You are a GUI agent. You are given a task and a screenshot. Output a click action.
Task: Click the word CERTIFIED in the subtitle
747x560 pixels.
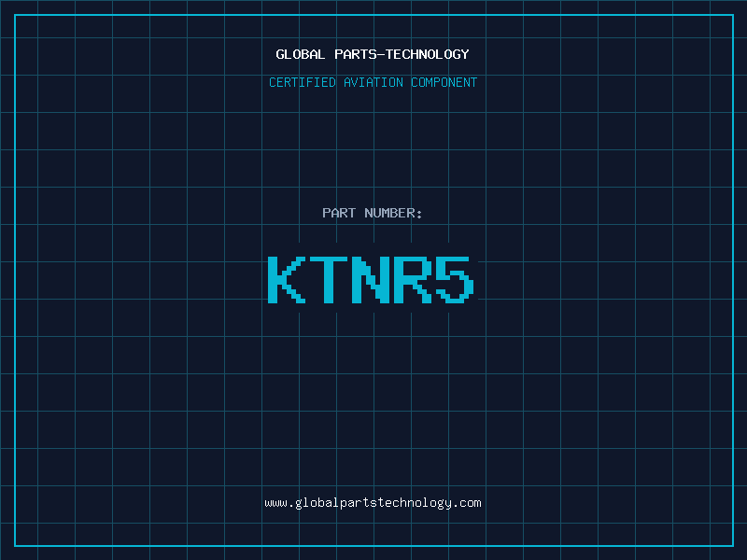[x=302, y=82]
